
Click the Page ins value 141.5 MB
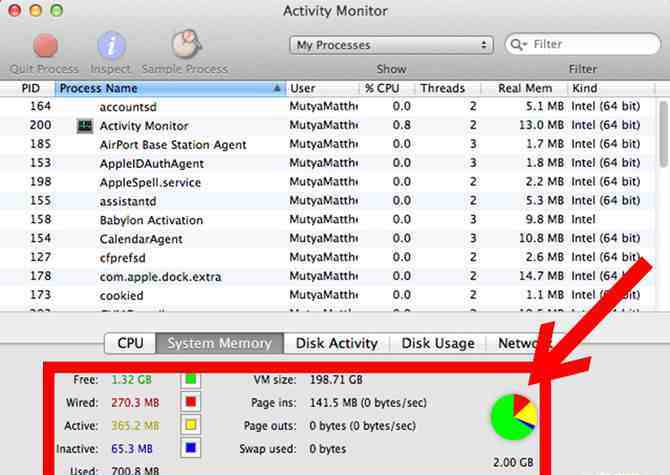point(368,402)
